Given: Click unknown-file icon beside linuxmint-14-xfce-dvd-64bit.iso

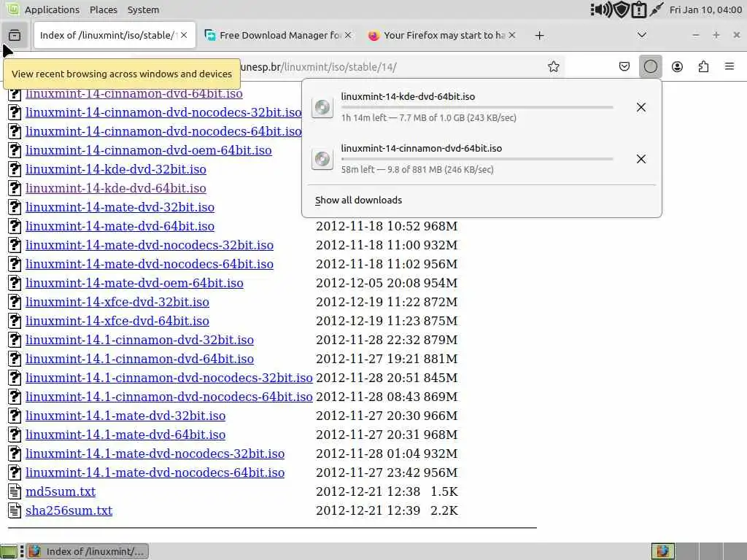Looking at the screenshot, I should tap(15, 321).
